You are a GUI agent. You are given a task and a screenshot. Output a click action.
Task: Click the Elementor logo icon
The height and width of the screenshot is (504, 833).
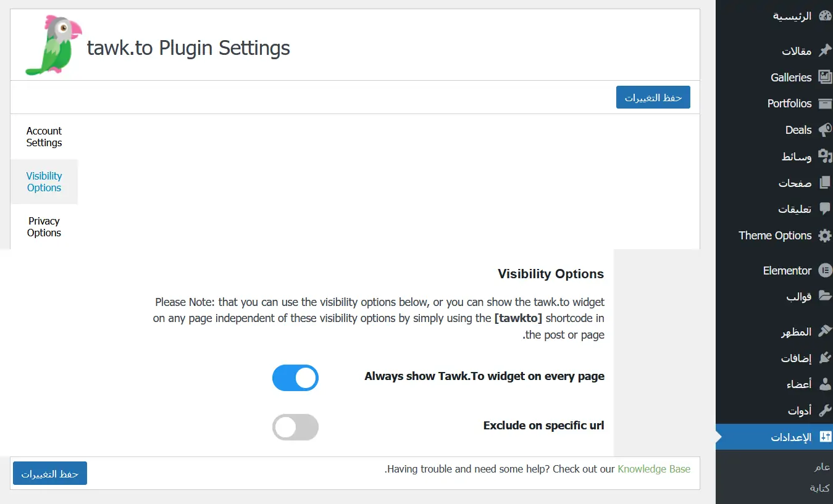click(x=825, y=271)
